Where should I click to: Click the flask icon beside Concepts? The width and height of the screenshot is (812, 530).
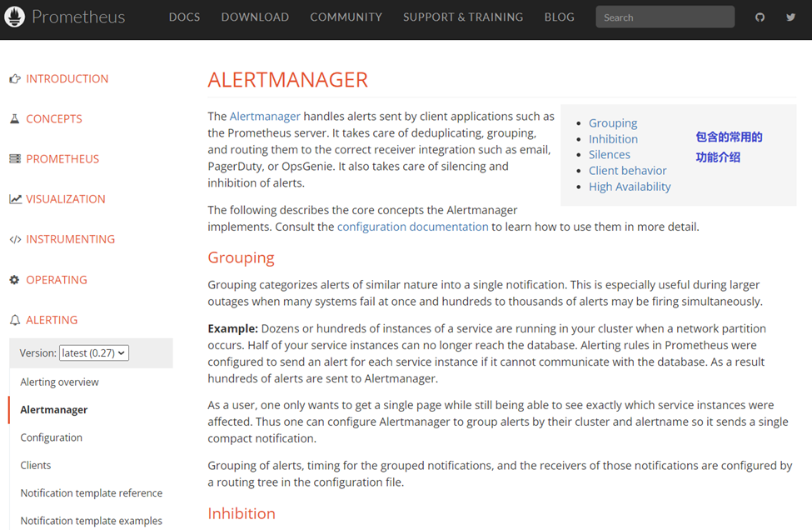(15, 118)
